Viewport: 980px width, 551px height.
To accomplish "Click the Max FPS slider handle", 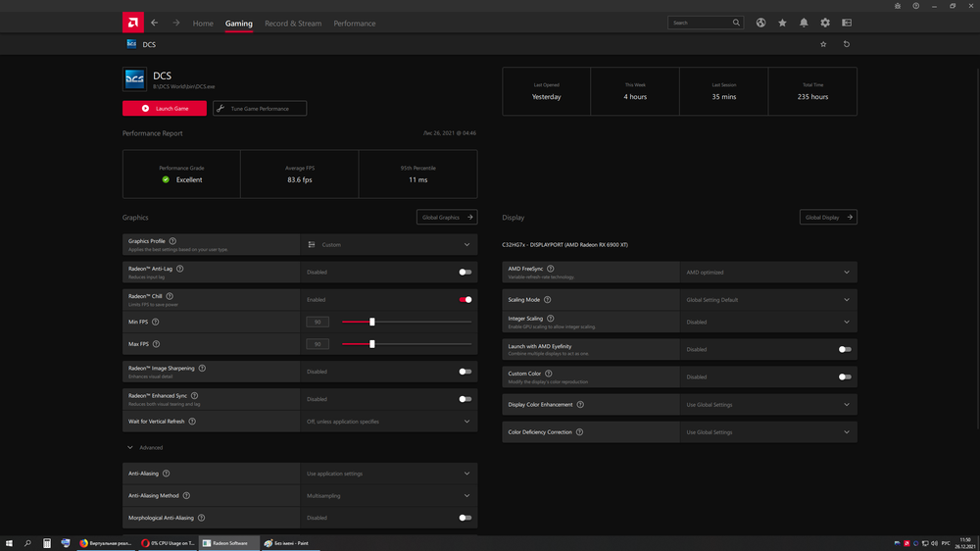I will (x=372, y=344).
